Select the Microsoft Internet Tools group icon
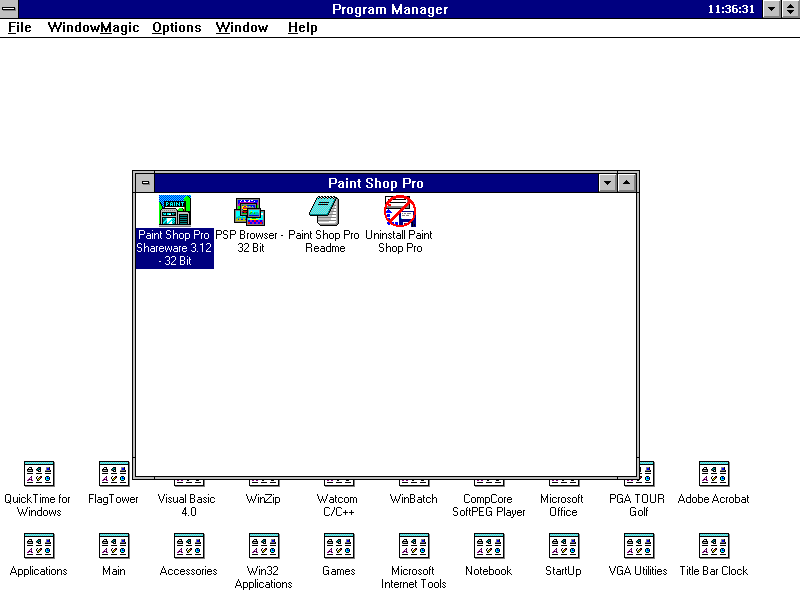This screenshot has width=800, height=600. (x=413, y=546)
